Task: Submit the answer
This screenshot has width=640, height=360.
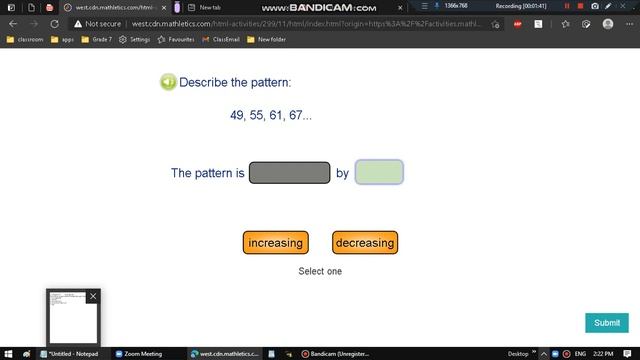Action: (607, 323)
